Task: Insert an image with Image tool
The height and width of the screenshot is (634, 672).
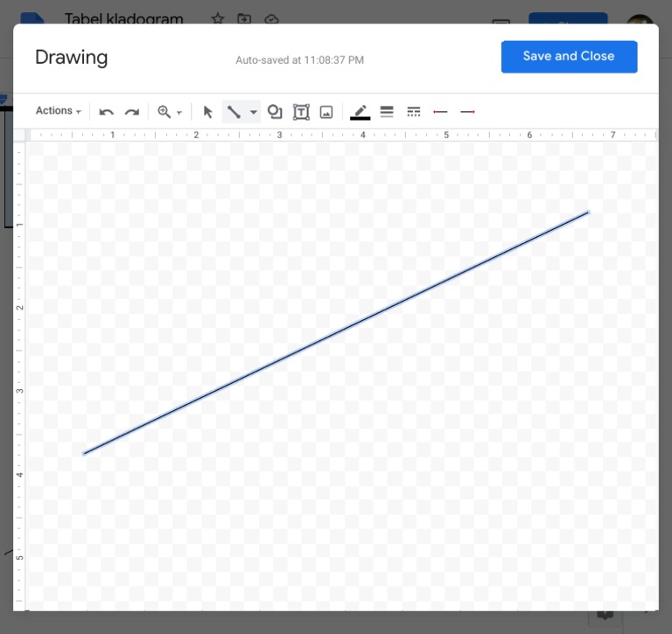Action: click(x=326, y=112)
